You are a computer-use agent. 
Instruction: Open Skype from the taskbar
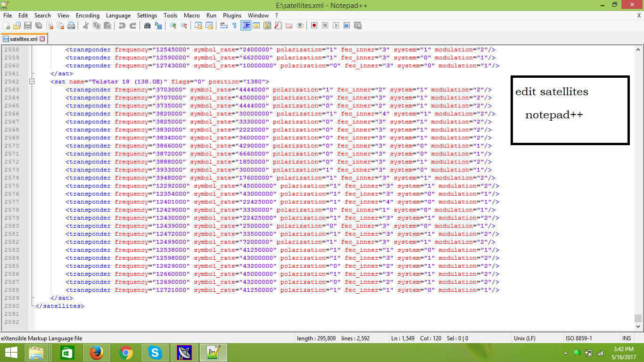pyautogui.click(x=155, y=353)
